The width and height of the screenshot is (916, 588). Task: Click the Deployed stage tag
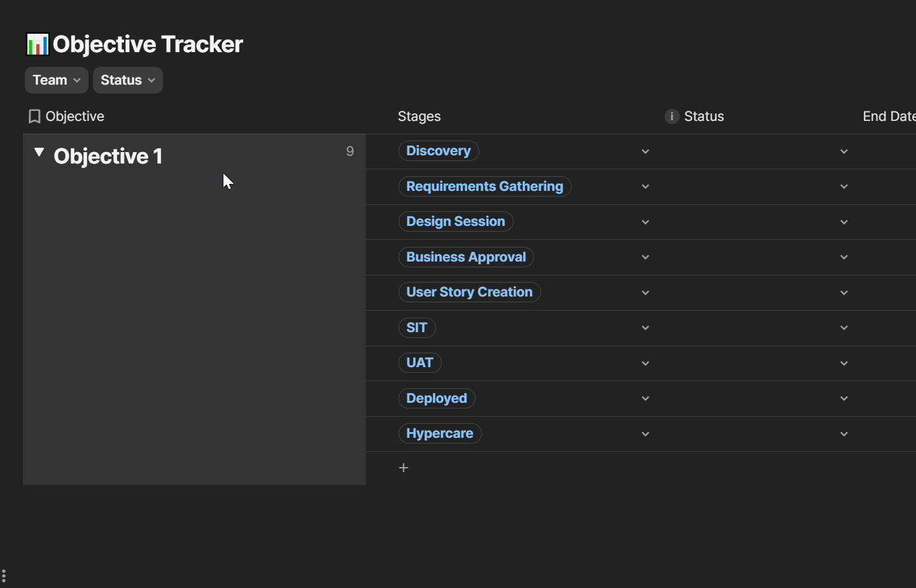437,398
